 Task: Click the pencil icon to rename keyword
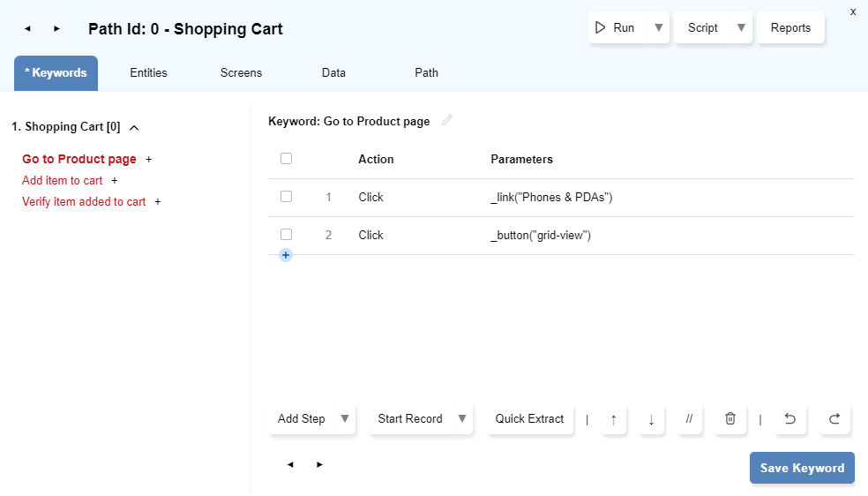point(447,121)
